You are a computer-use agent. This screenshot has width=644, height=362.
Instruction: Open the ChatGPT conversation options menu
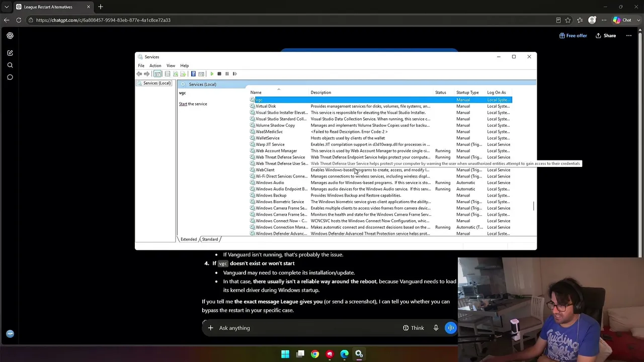[x=629, y=36]
